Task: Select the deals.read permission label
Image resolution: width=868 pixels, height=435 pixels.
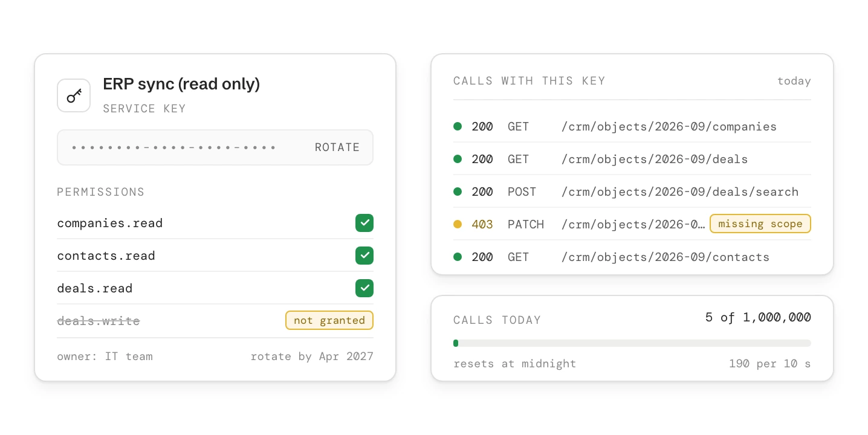Action: tap(95, 288)
